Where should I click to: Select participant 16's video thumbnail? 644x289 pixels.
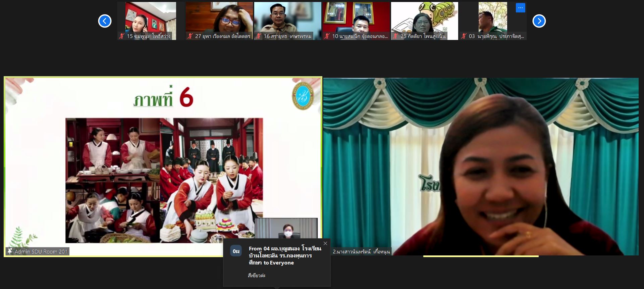click(287, 21)
